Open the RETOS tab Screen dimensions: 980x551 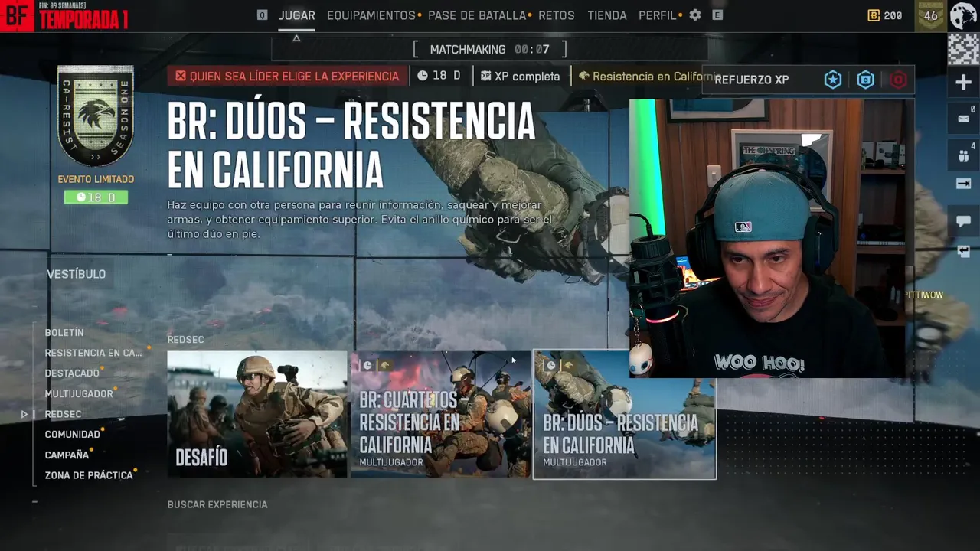[557, 15]
